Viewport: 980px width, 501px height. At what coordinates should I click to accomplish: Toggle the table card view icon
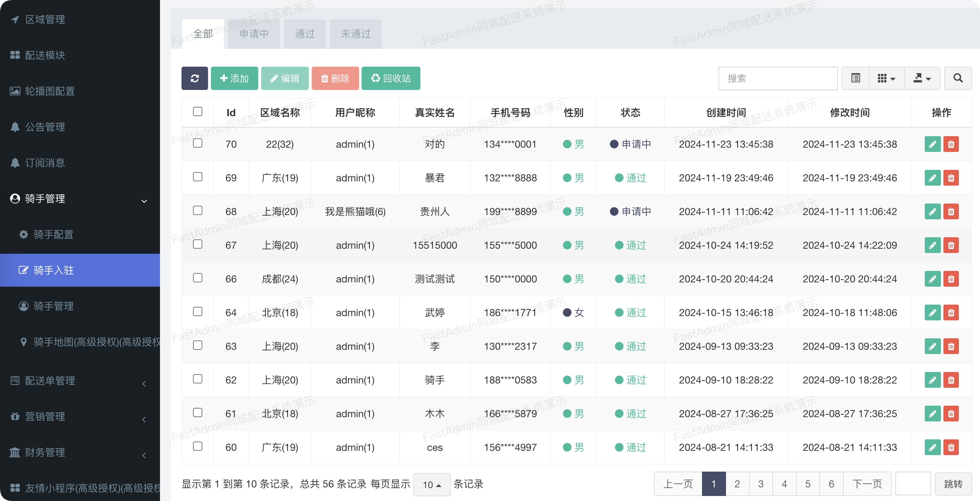click(x=855, y=78)
